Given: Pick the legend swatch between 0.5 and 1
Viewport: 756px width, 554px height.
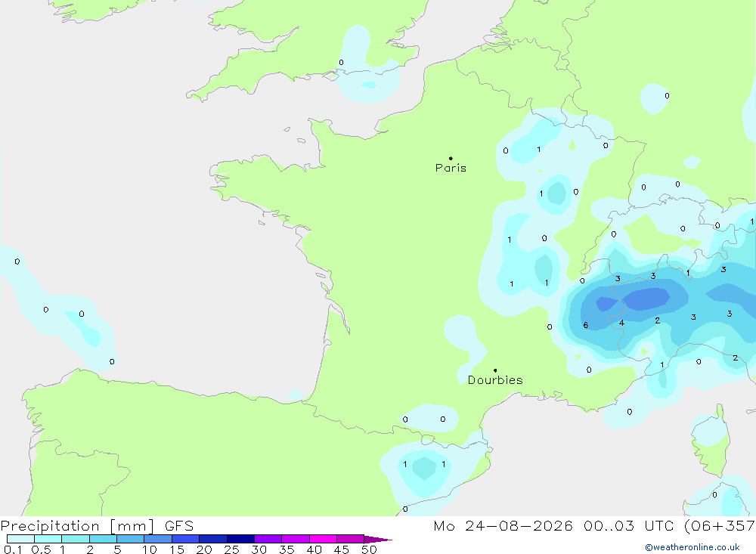Looking at the screenshot, I should 48,539.
